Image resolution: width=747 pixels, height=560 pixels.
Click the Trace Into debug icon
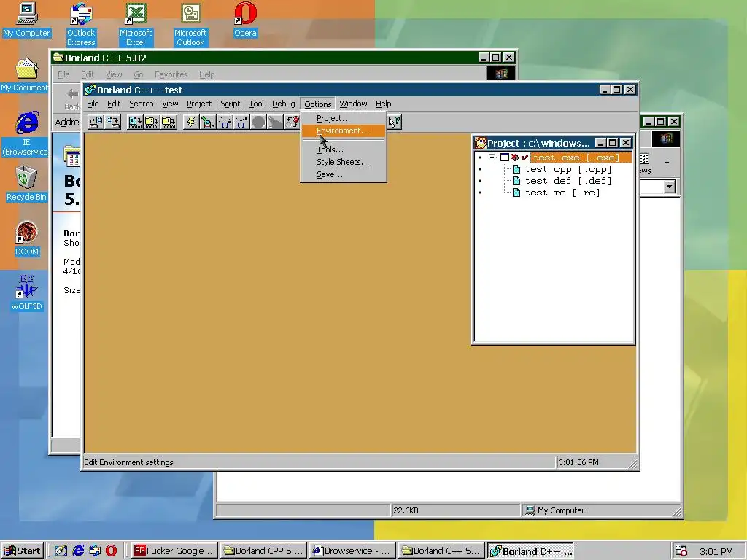pyautogui.click(x=241, y=122)
